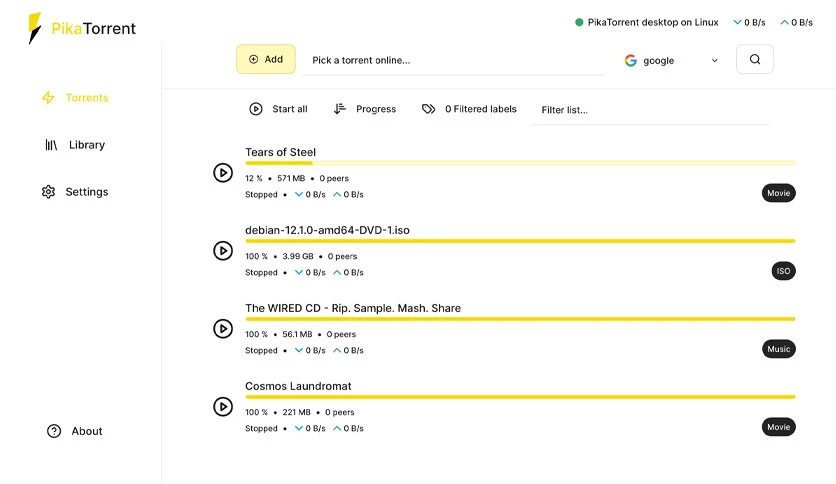Open Settings from the sidebar
Viewport: 836px width, 484px height.
coord(75,191)
